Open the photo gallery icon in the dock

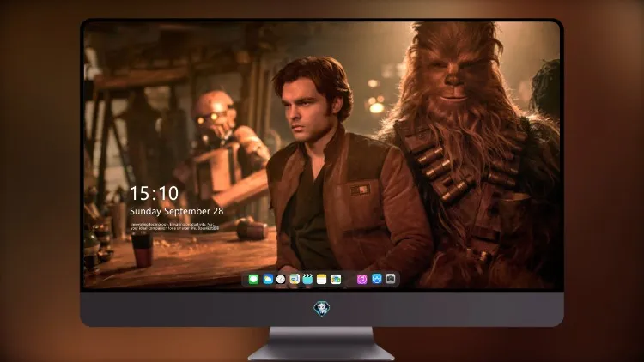[336, 280]
